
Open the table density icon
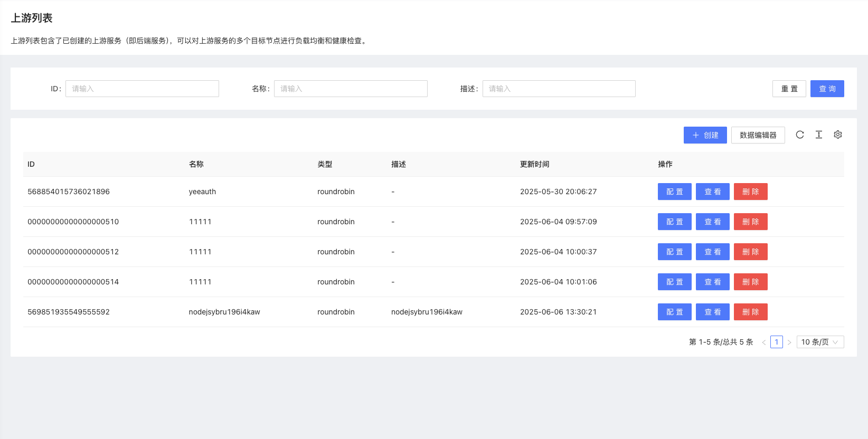819,135
